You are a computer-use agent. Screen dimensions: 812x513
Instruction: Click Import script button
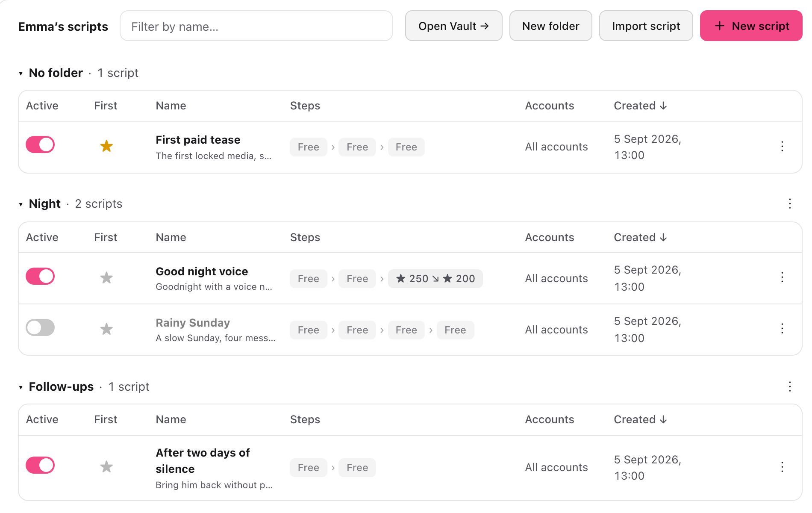pos(646,26)
